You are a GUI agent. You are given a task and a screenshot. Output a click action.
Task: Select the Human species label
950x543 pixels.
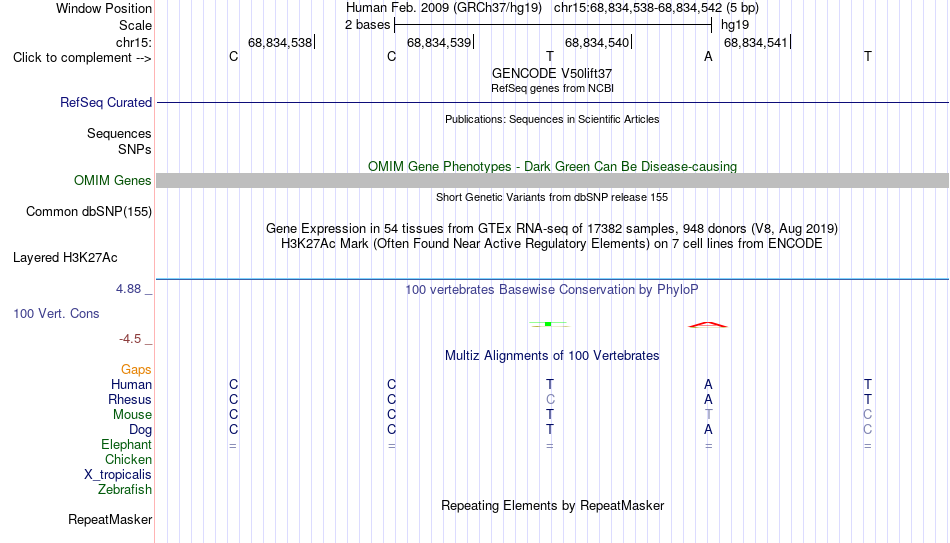tap(131, 385)
